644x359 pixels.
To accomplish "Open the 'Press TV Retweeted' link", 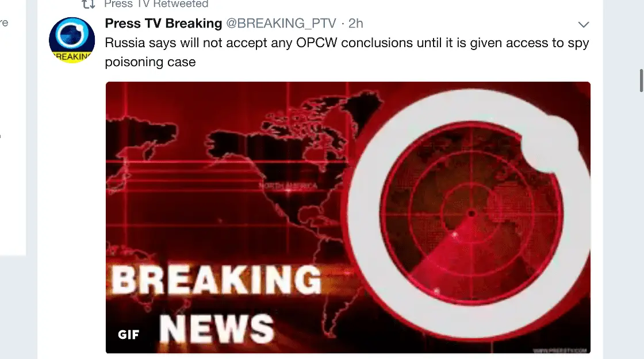I will (156, 4).
